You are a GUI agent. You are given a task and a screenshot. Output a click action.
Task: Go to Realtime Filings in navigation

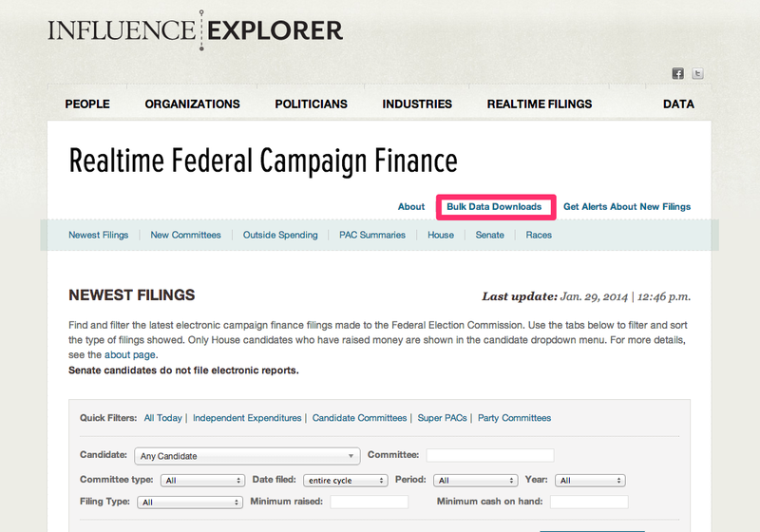coord(539,104)
